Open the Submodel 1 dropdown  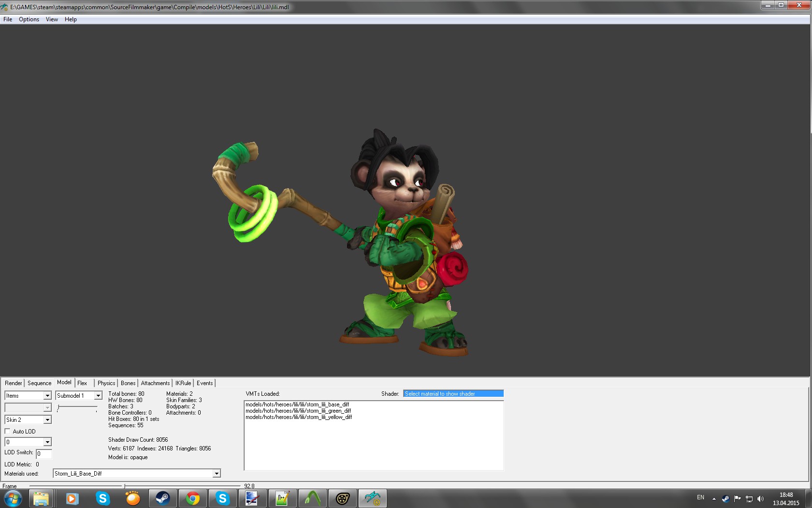click(79, 396)
